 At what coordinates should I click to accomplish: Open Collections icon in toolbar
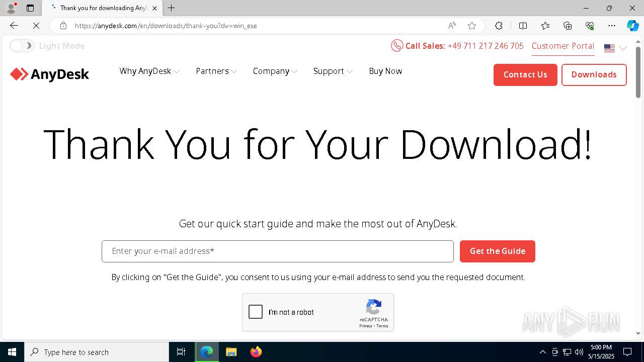[568, 26]
